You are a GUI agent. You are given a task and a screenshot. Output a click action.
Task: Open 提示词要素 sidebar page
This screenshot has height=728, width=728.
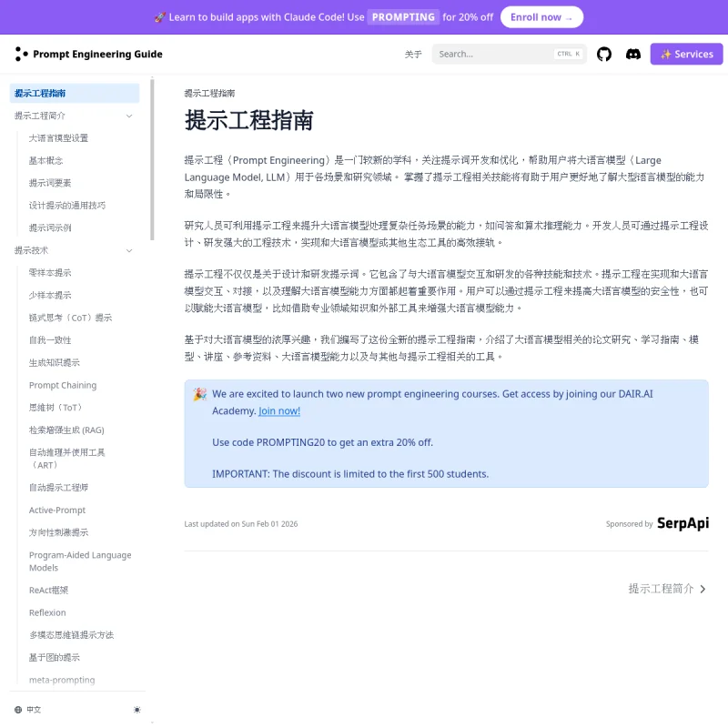pyautogui.click(x=50, y=183)
